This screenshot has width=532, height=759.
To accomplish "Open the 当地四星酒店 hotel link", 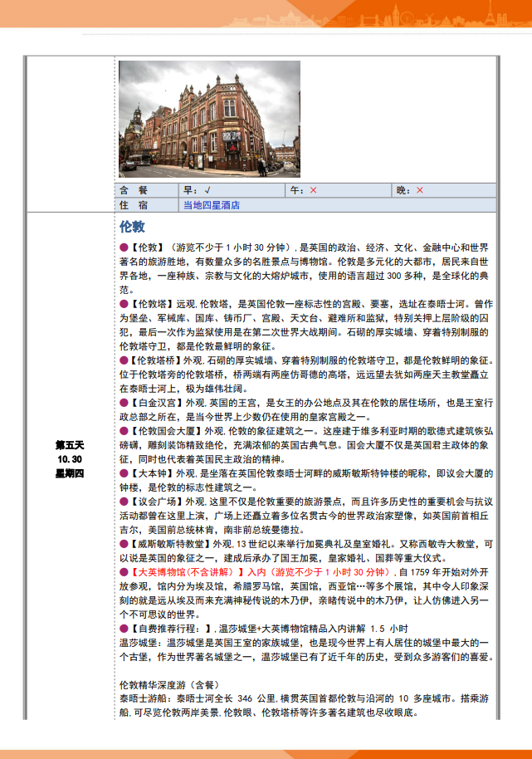I will tap(212, 205).
